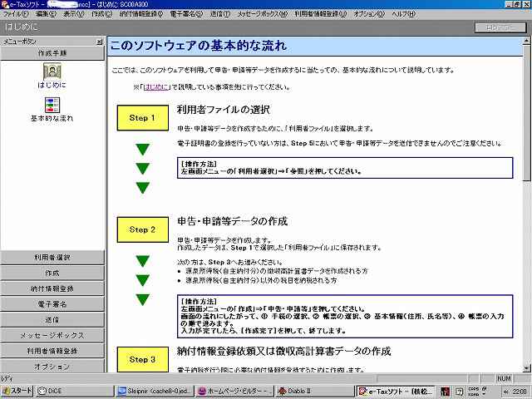Click the e-Tax application icon in the title bar
The height and width of the screenshot is (399, 532).
click(5, 4)
